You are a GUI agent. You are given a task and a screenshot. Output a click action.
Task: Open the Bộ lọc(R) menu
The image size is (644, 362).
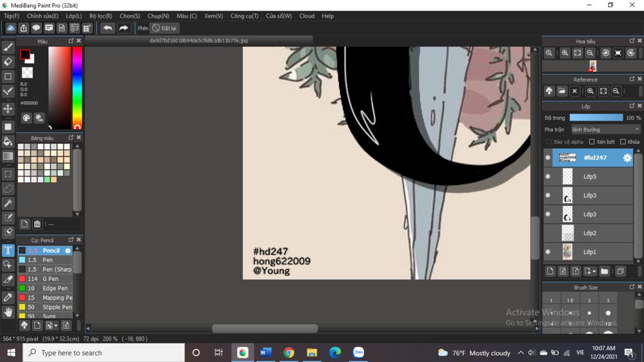tap(101, 16)
